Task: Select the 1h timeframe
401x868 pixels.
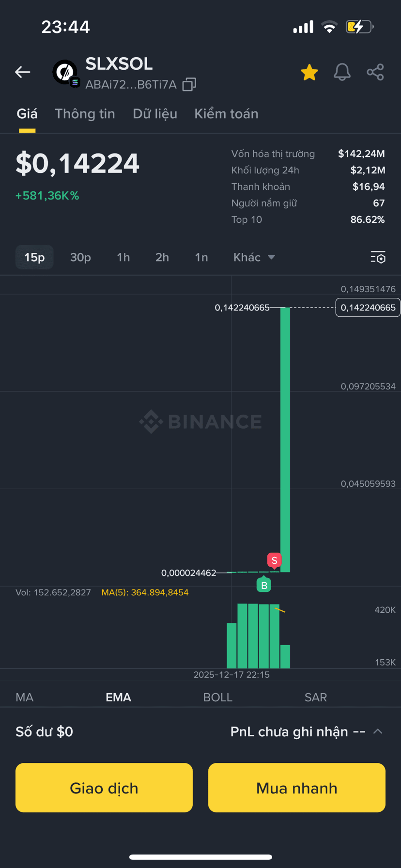Action: [x=123, y=257]
